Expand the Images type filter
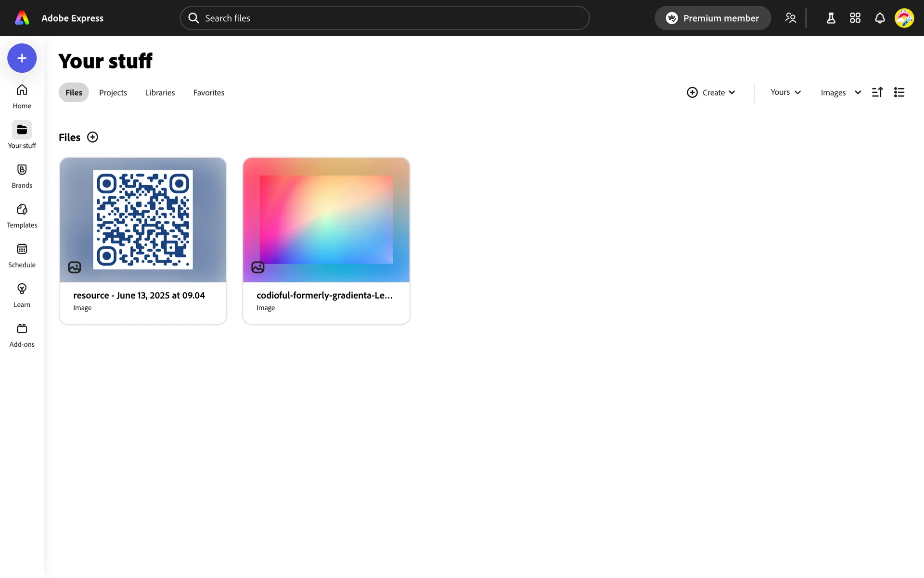The image size is (924, 578). coord(840,92)
